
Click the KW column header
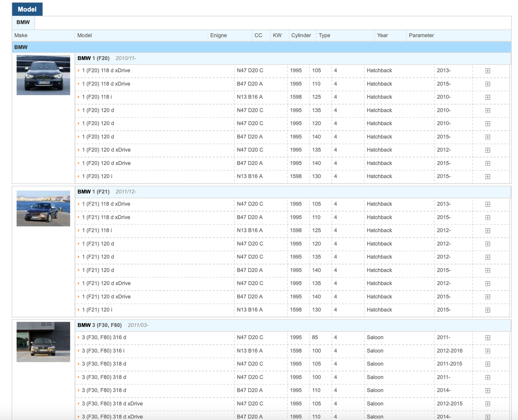click(277, 35)
